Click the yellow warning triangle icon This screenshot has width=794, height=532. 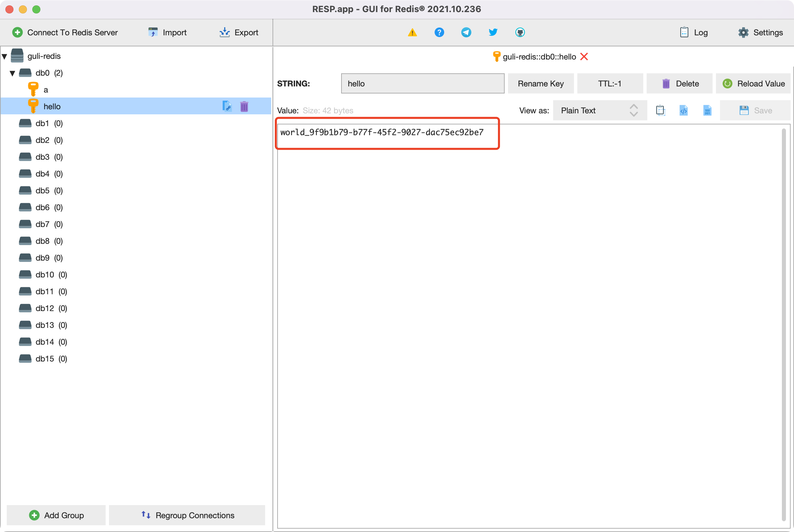412,33
